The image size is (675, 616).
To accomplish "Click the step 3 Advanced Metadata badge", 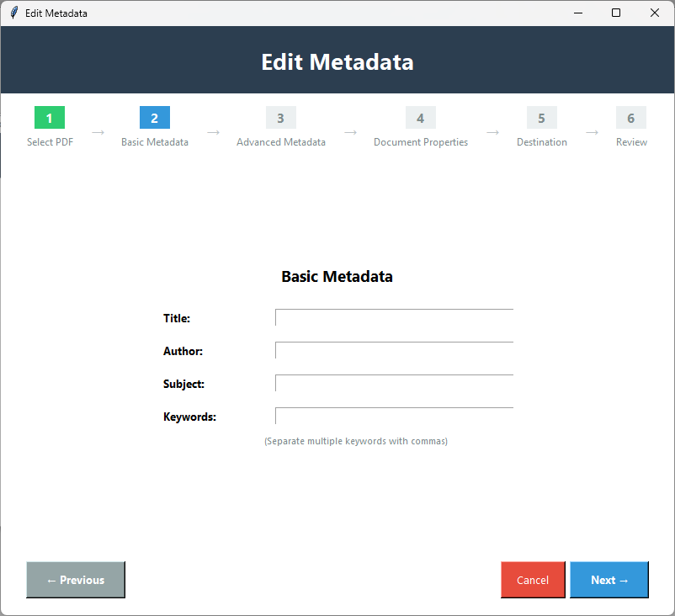I will coord(280,118).
